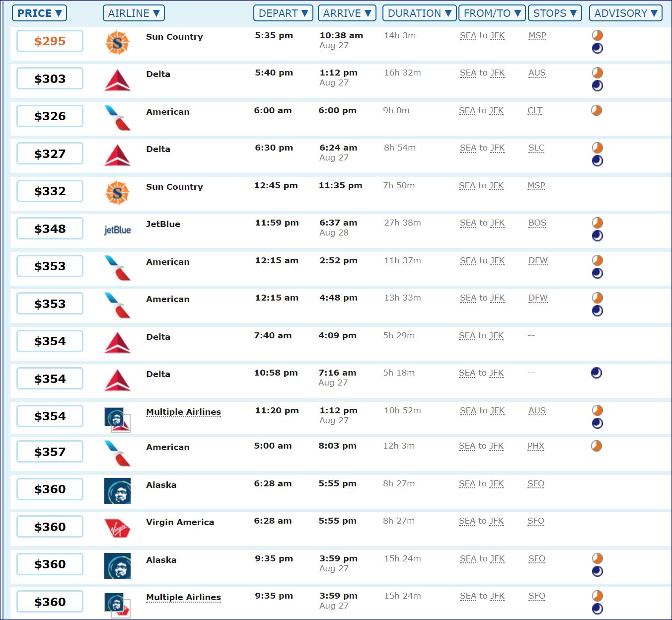Click the Delta logo on $303 flight
Screen dimensions: 672x620
pos(117,80)
